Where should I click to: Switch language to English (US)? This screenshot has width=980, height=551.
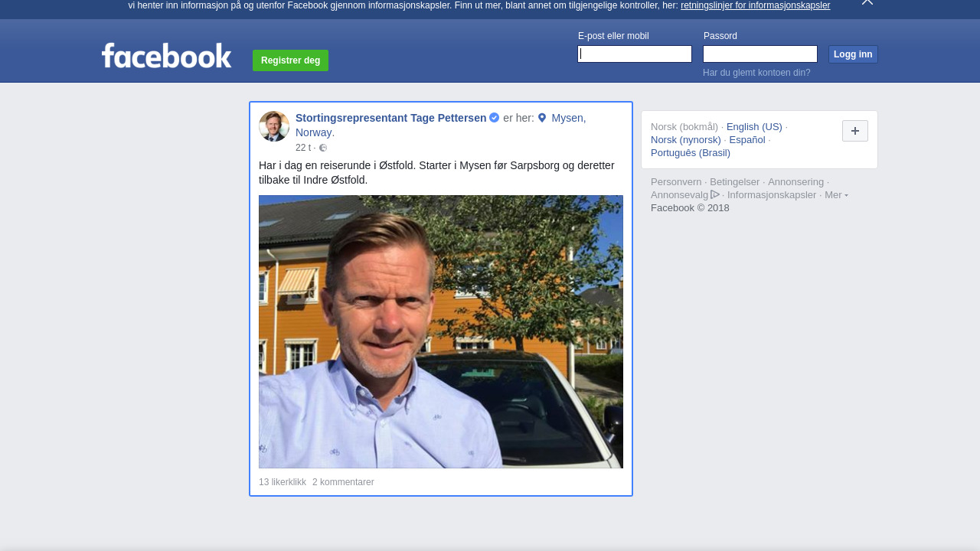[x=754, y=127]
